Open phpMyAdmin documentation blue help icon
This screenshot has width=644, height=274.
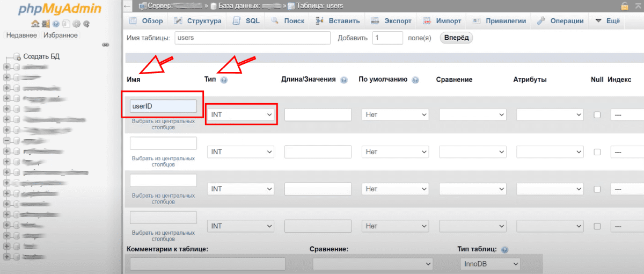coord(56,24)
